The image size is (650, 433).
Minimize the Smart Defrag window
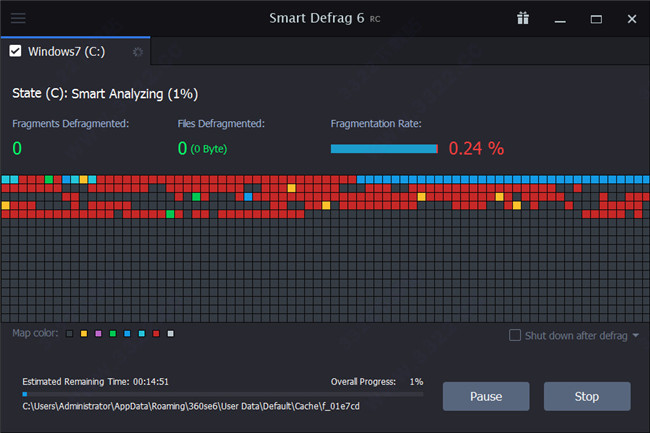[x=560, y=19]
